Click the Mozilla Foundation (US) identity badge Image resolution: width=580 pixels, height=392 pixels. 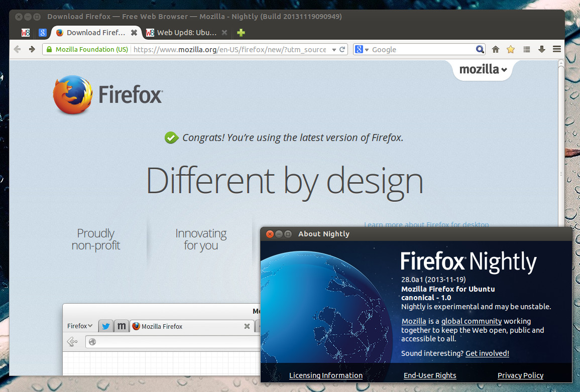(87, 49)
